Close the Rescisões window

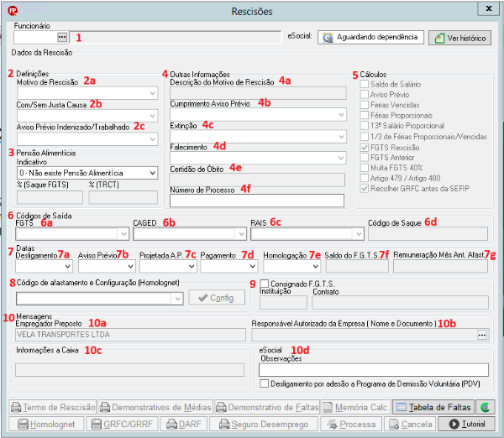pos(488,8)
